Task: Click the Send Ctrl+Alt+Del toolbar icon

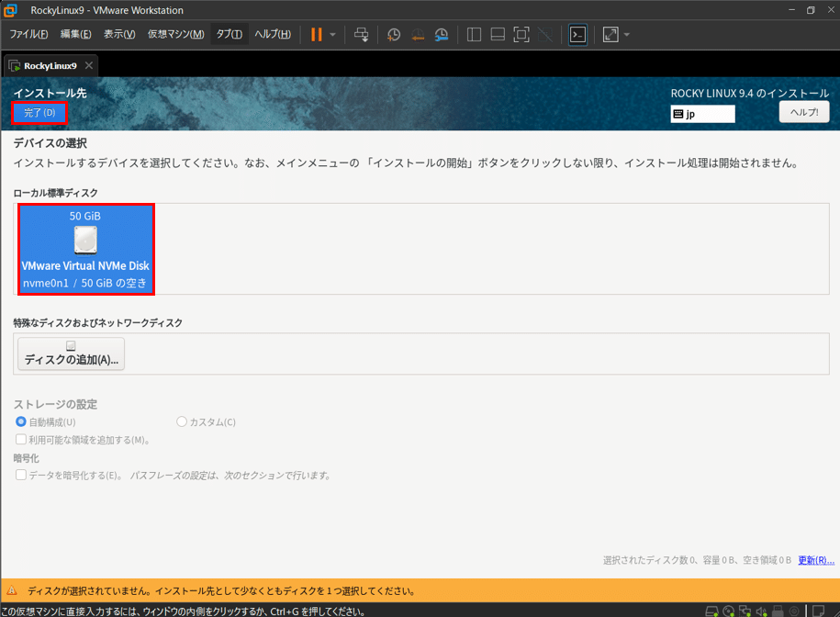Action: click(x=362, y=35)
